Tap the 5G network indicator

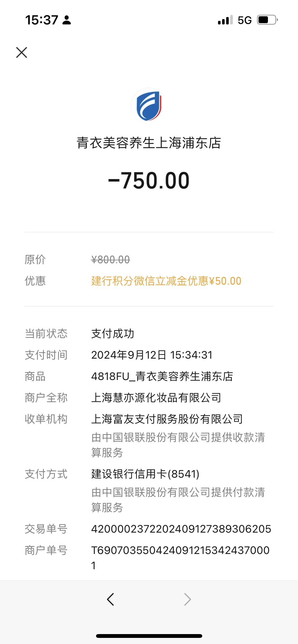click(x=245, y=20)
